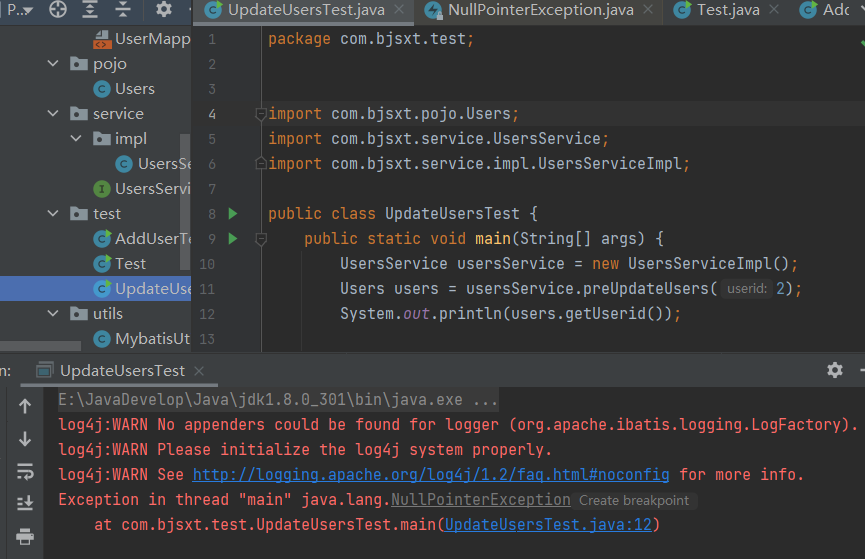Close the Test.java editor tab
The width and height of the screenshot is (865, 559).
click(774, 10)
